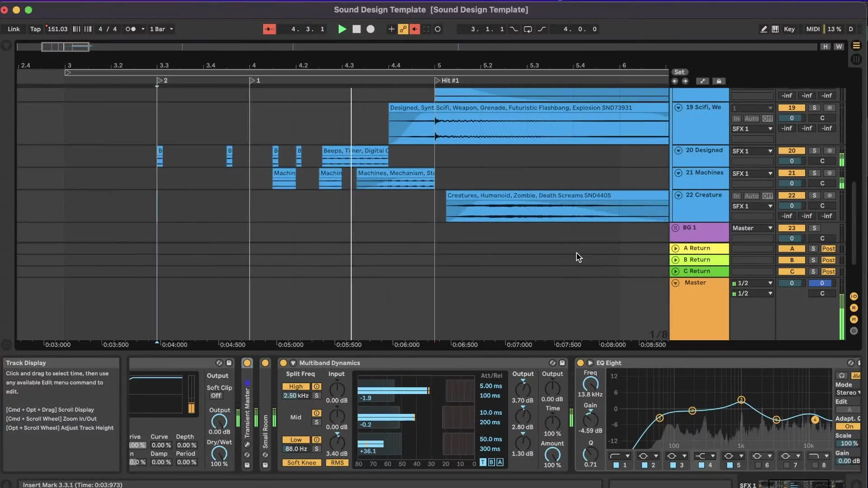Toggle the Lock Envelopes icon

point(719,81)
